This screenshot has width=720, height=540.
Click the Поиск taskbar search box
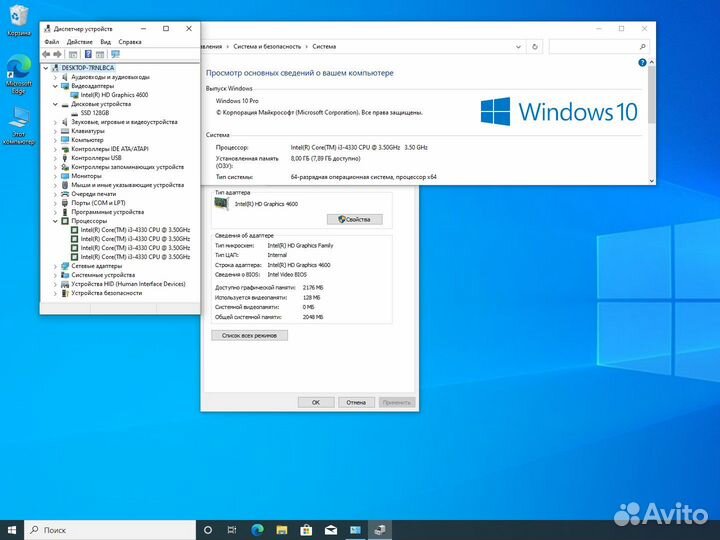tap(110, 530)
